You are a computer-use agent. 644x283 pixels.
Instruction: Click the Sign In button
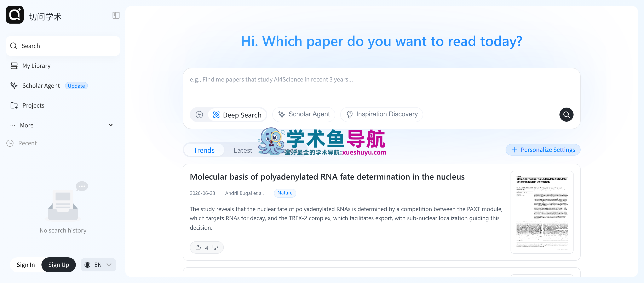point(26,265)
